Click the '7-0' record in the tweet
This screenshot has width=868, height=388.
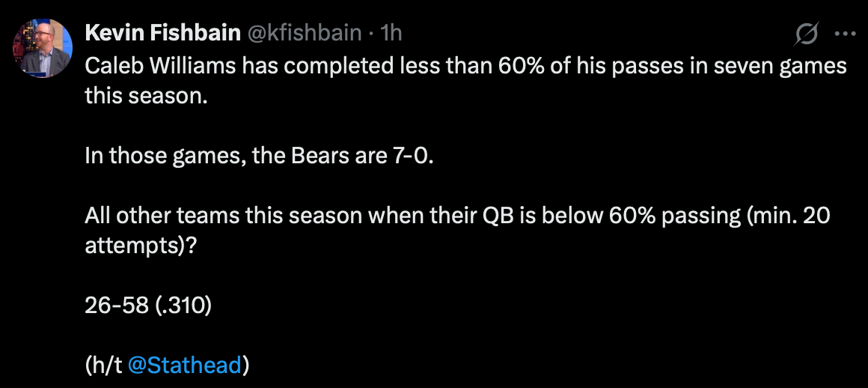tap(413, 157)
